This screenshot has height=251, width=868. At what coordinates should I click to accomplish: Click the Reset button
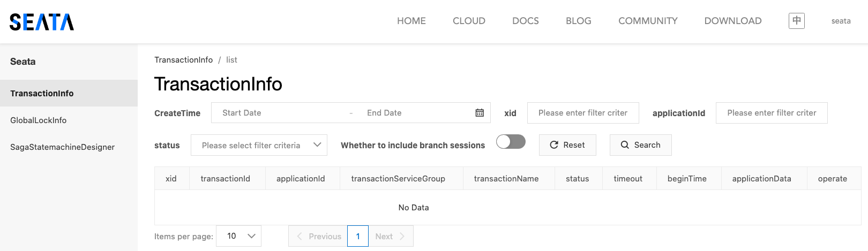click(x=567, y=145)
